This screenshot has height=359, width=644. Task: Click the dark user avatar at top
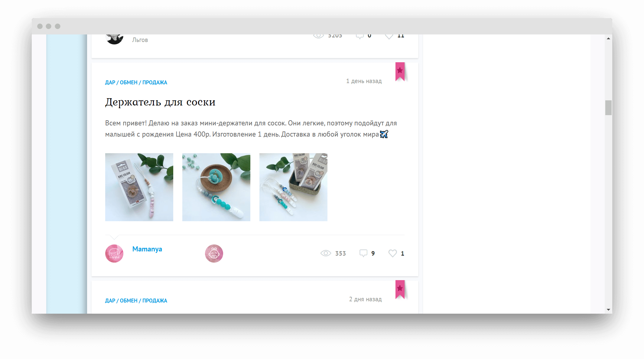click(x=114, y=39)
